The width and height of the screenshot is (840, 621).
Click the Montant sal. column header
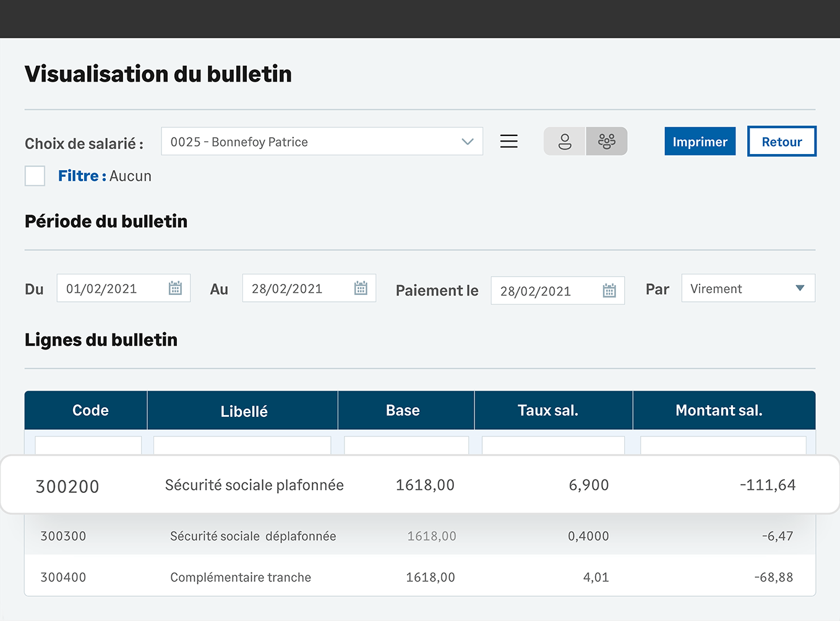pos(719,411)
